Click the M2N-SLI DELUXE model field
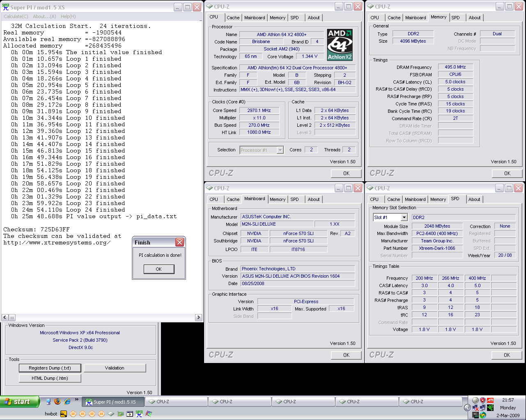 (x=277, y=224)
